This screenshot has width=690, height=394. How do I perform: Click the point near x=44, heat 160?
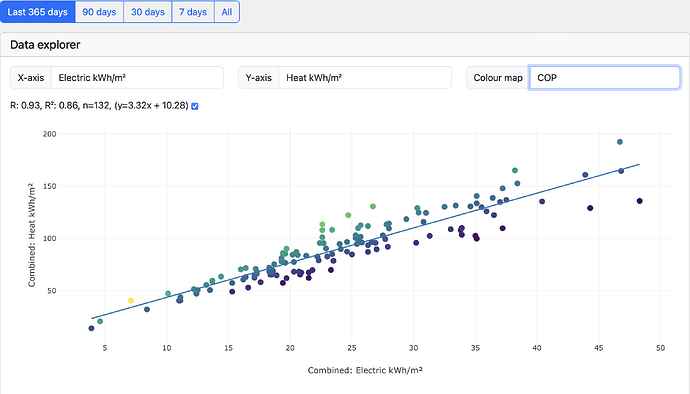[585, 175]
